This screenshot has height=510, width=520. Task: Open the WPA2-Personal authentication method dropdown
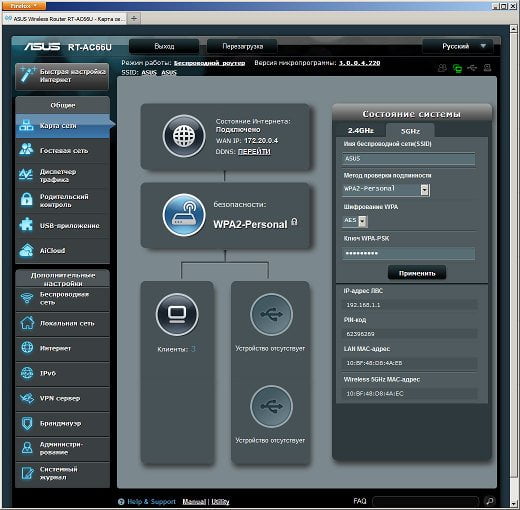click(x=386, y=189)
